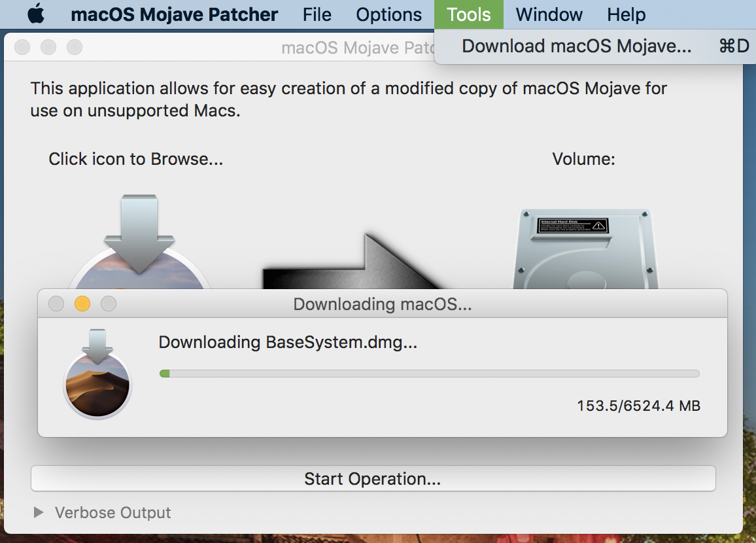Click the 'Click icon to Browse...' label
The image size is (756, 543).
[x=136, y=159]
